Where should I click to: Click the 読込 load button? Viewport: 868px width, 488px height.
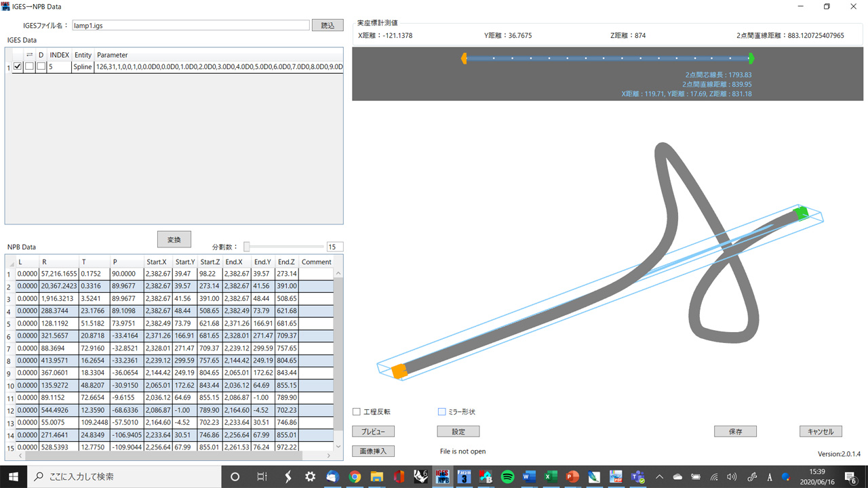pos(328,25)
